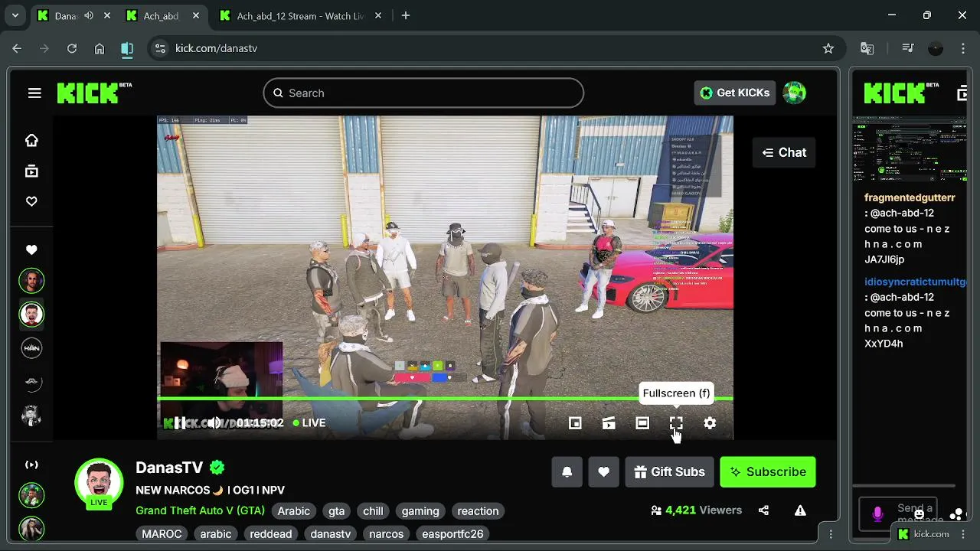
Task: Select the gaming tag
Action: coord(420,511)
